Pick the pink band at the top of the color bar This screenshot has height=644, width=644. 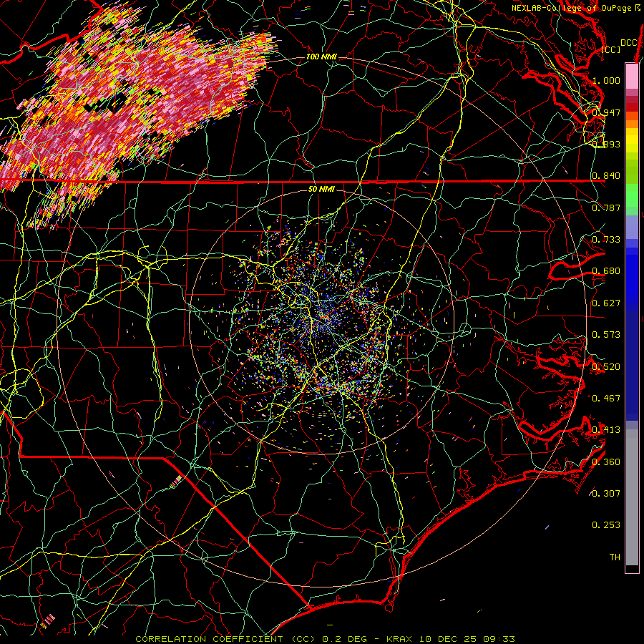(632, 76)
